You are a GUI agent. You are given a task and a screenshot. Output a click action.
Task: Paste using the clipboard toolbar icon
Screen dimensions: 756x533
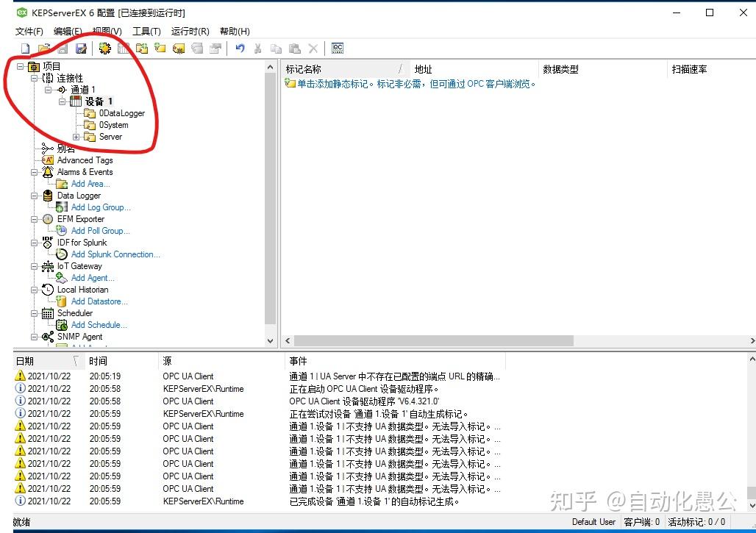click(x=295, y=48)
